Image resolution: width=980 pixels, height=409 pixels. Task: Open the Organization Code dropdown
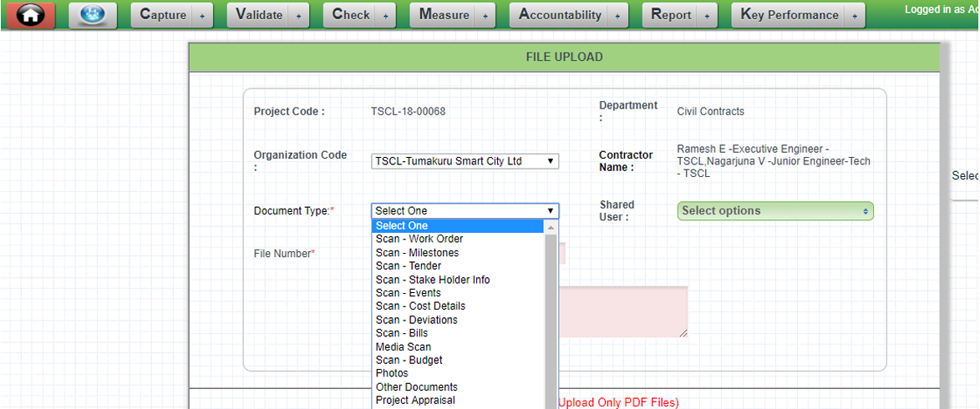tap(465, 161)
